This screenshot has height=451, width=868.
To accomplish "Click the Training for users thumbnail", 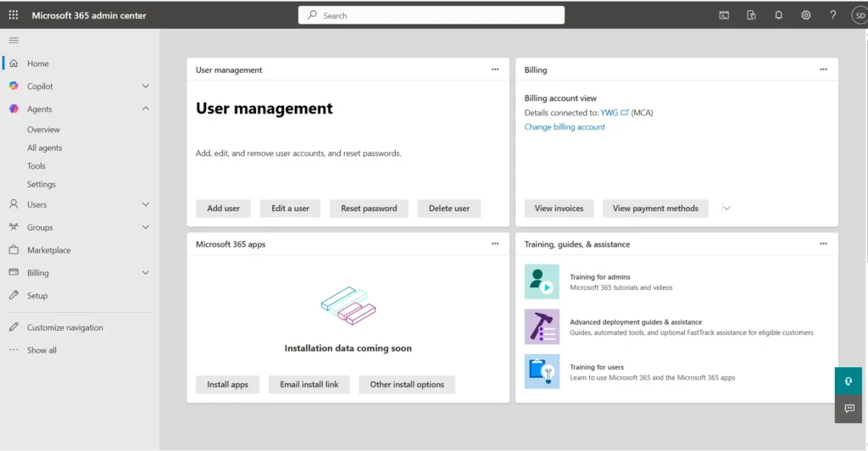I will pyautogui.click(x=542, y=371).
